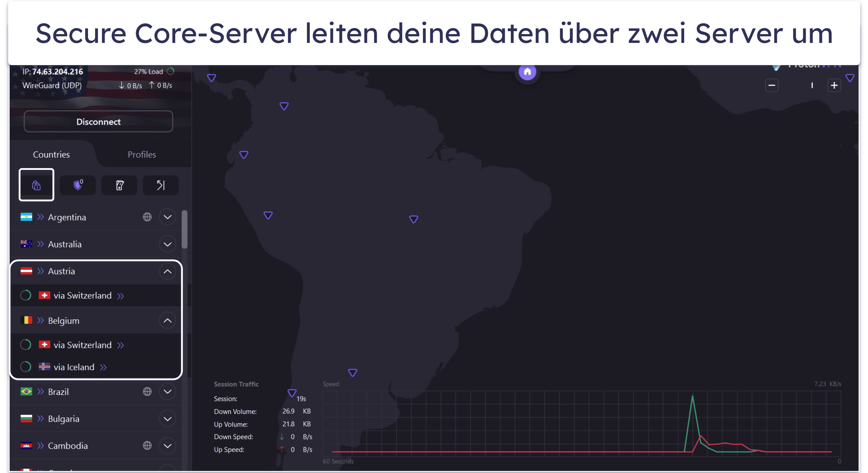This screenshot has width=868, height=473.
Task: Click double chevron after via Iceland
Action: pos(104,368)
